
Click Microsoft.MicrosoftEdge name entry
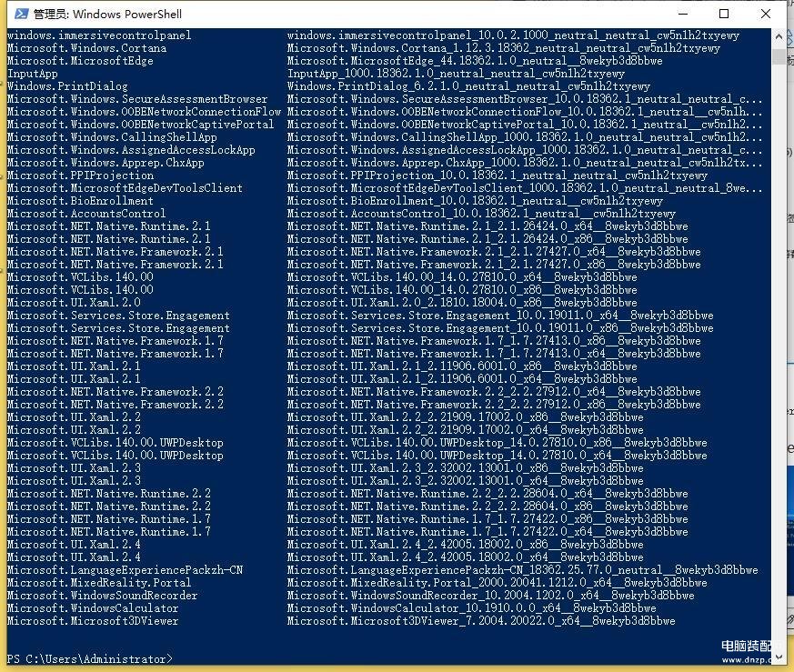pos(80,61)
